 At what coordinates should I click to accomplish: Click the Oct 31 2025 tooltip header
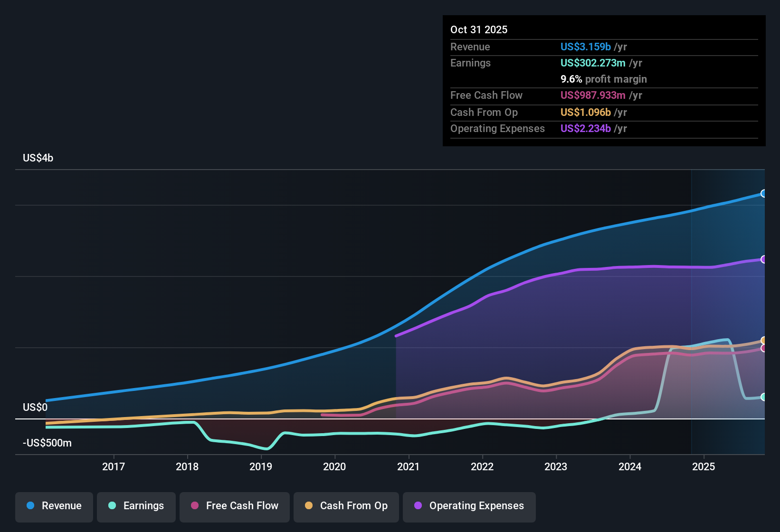pyautogui.click(x=479, y=29)
